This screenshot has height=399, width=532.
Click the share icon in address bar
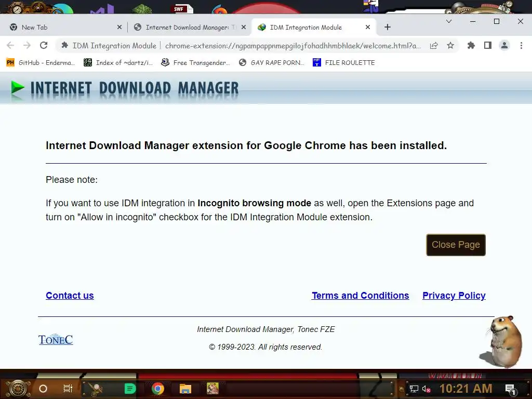434,46
